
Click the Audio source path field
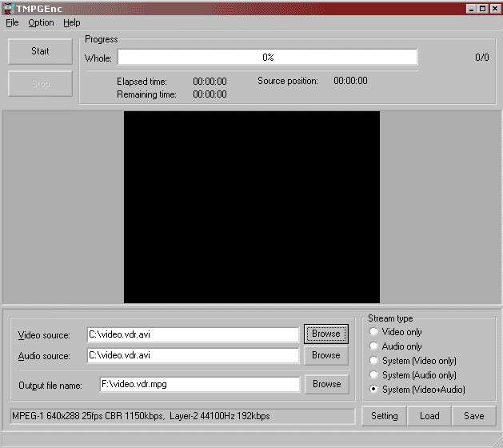pyautogui.click(x=193, y=355)
